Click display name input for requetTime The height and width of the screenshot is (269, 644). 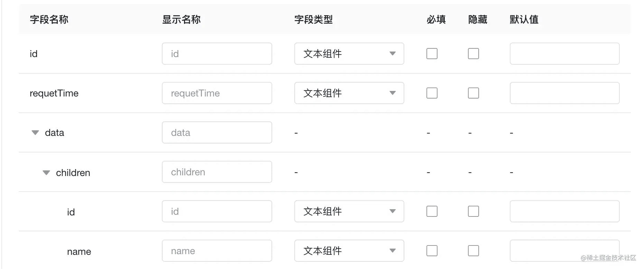tap(217, 93)
